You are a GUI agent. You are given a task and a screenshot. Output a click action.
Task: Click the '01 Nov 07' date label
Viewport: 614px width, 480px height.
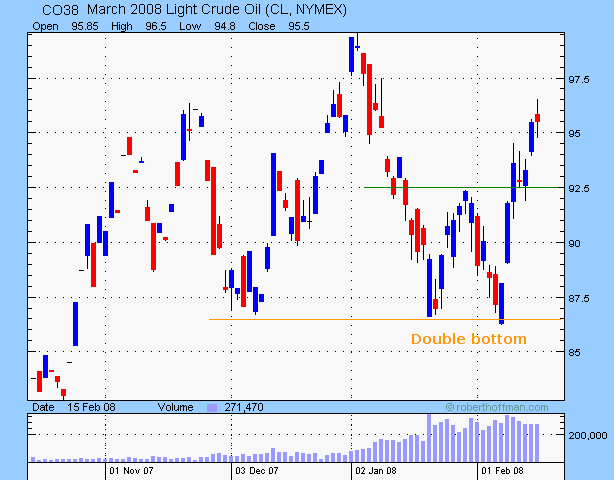pyautogui.click(x=132, y=471)
